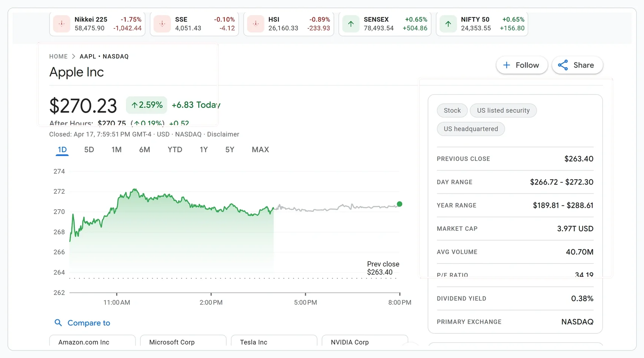
Task: Click the plus icon in Follow button
Action: click(507, 65)
